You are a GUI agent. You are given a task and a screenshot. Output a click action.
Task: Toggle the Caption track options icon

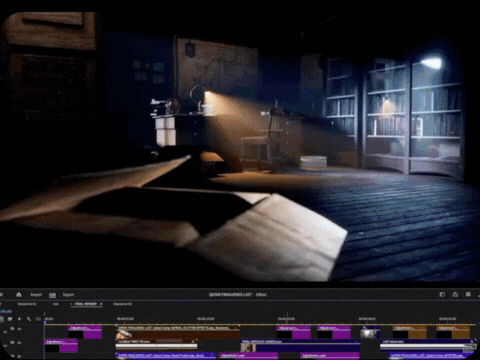(x=38, y=319)
